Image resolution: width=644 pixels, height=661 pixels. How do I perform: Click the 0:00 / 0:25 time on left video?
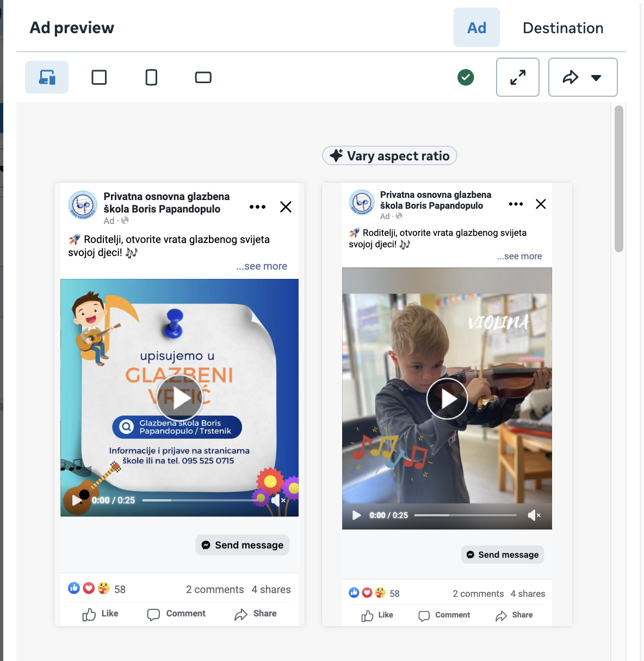pyautogui.click(x=113, y=500)
